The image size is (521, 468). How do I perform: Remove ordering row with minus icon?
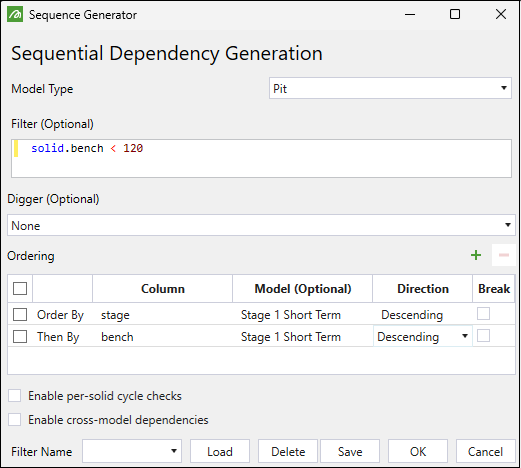[504, 255]
